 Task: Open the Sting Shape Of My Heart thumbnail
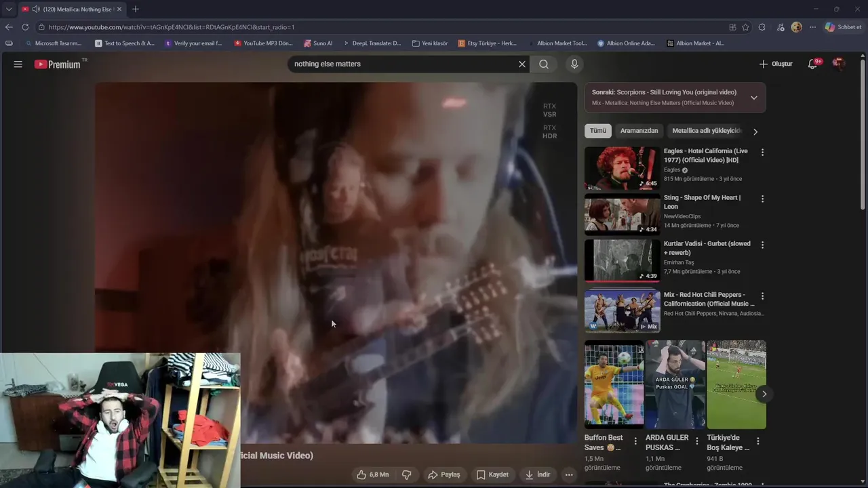[x=622, y=214]
